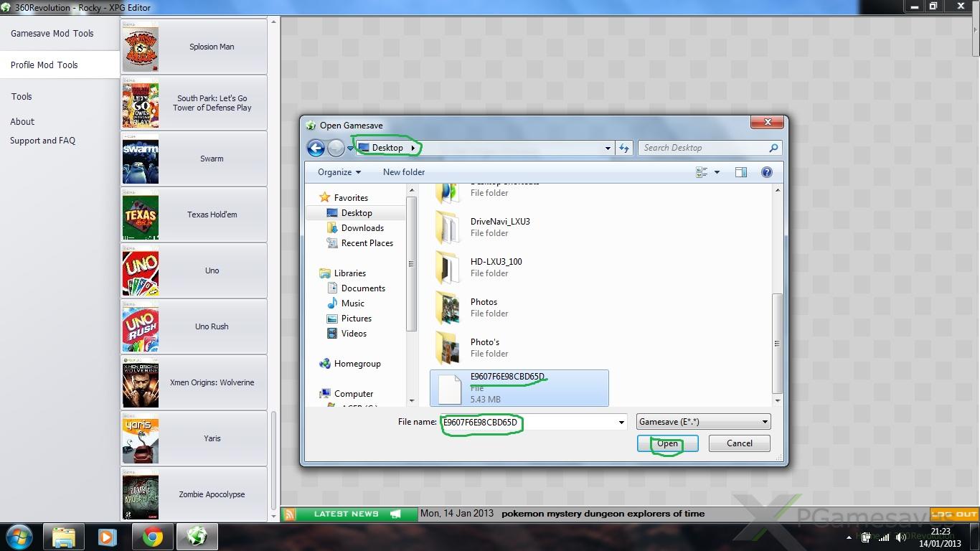Expand the Gamesave file type dropdown

765,422
